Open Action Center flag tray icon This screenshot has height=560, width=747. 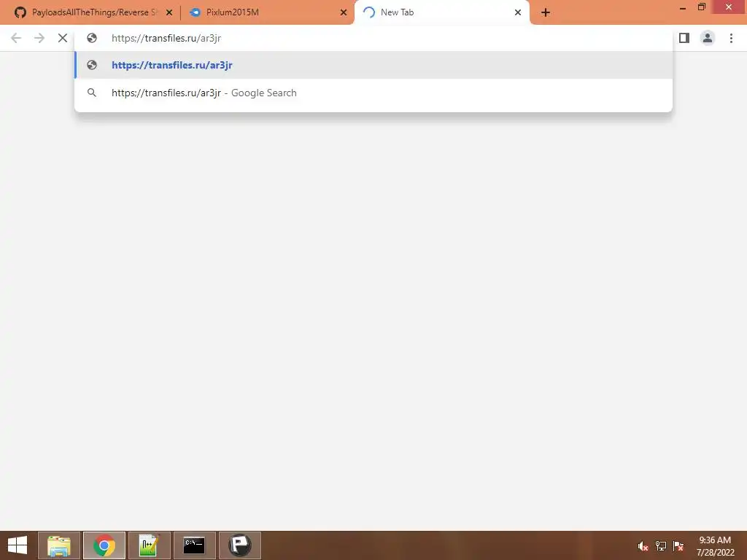tap(678, 545)
